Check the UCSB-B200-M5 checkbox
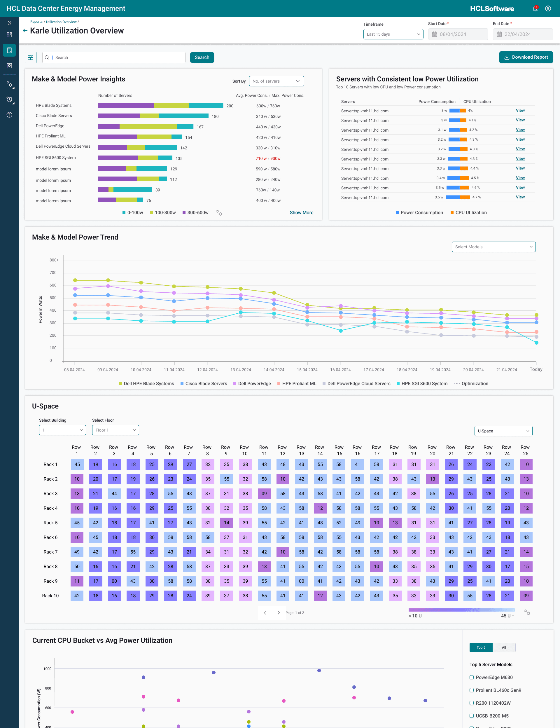The width and height of the screenshot is (560, 728). pyautogui.click(x=471, y=716)
